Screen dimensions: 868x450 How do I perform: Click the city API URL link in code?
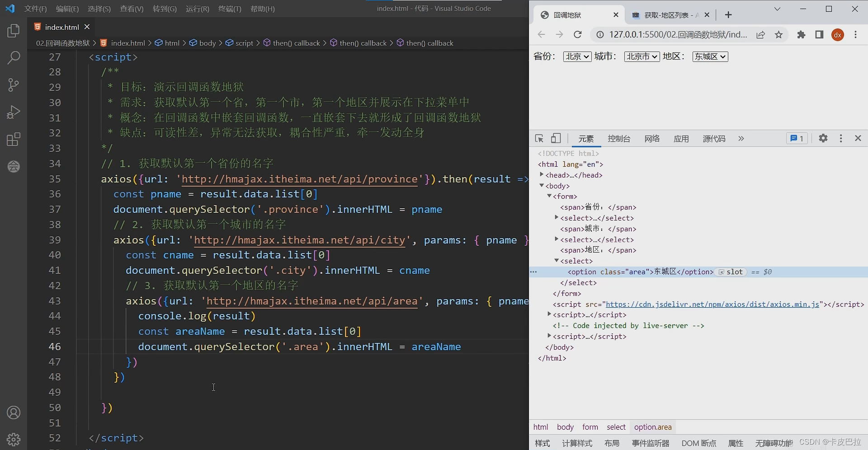tap(300, 240)
